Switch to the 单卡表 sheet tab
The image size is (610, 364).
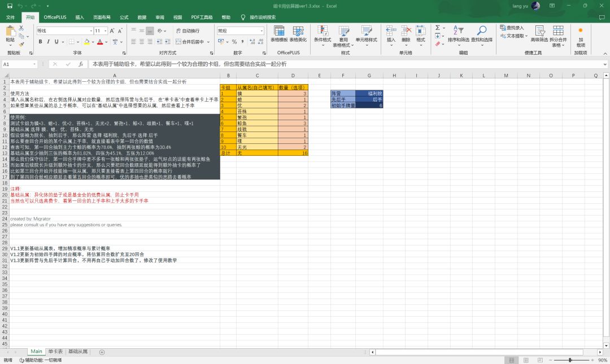[x=55, y=352]
